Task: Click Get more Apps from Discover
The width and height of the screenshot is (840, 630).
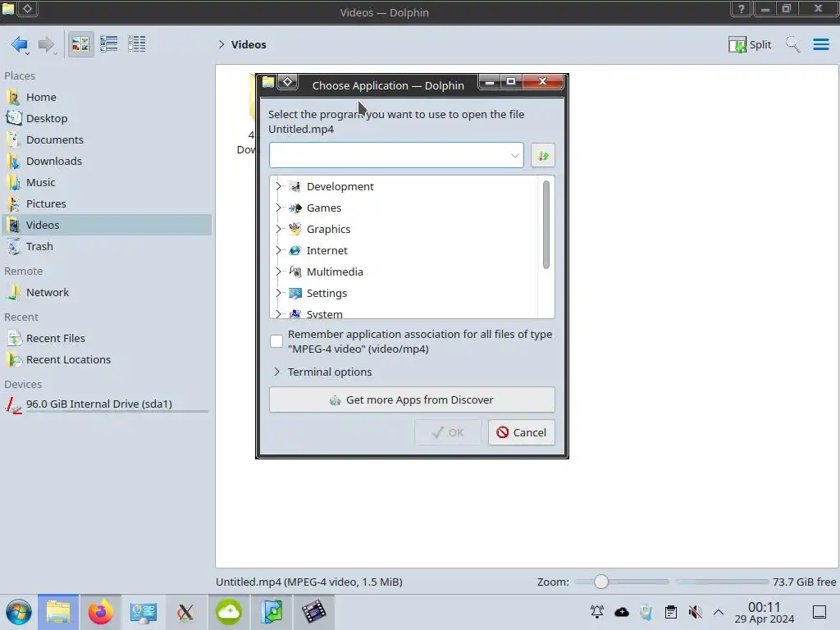Action: coord(412,399)
